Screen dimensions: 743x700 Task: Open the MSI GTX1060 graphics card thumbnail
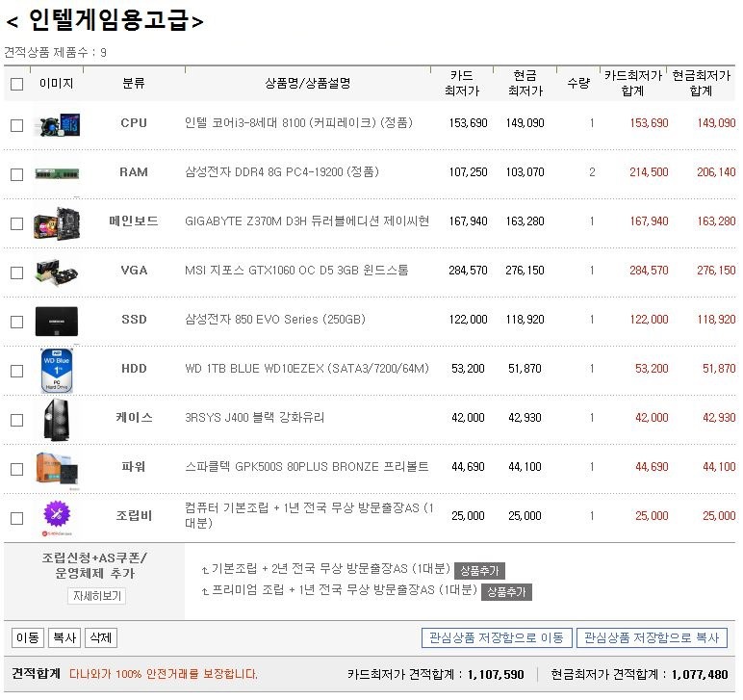pyautogui.click(x=57, y=272)
